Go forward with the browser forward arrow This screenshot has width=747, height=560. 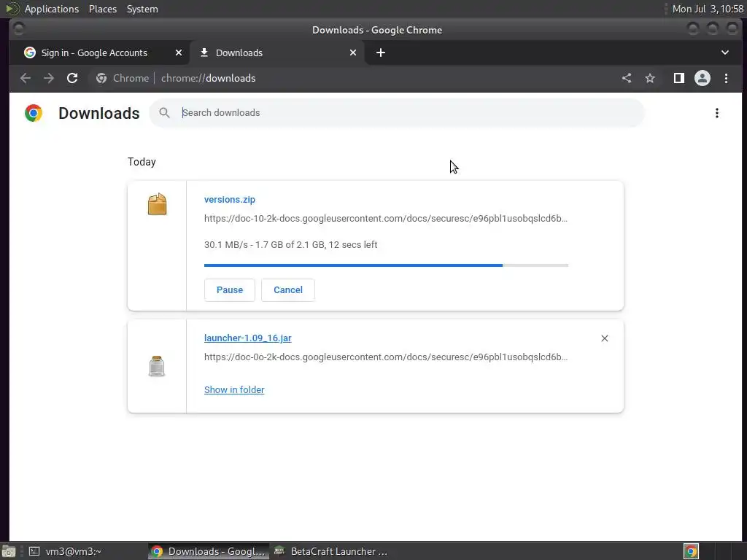tap(49, 78)
